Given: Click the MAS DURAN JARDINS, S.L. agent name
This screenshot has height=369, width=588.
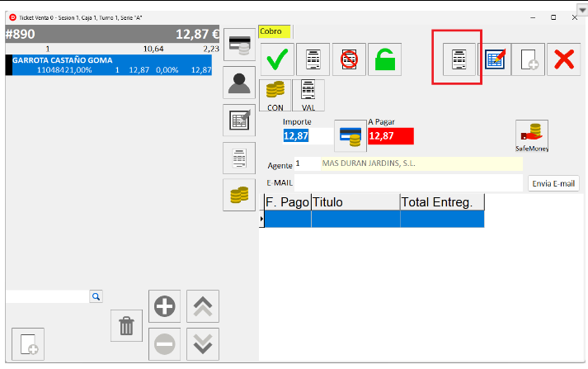Looking at the screenshot, I should coord(421,163).
